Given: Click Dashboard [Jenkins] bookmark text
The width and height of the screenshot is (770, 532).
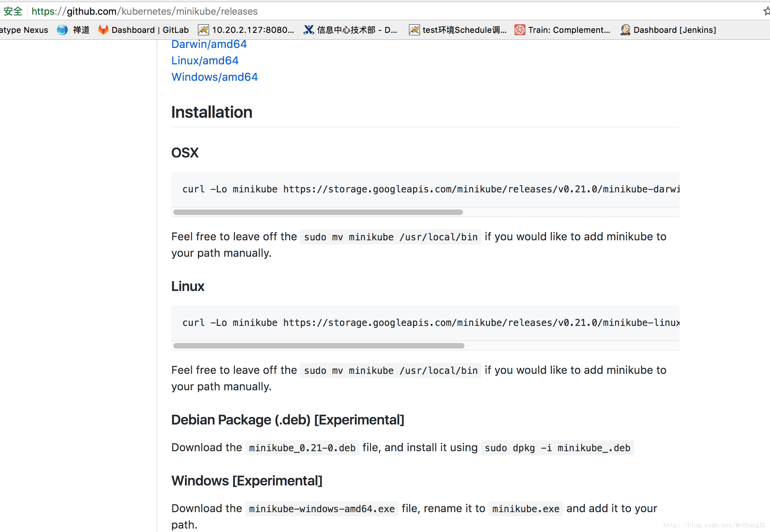Looking at the screenshot, I should pyautogui.click(x=674, y=30).
